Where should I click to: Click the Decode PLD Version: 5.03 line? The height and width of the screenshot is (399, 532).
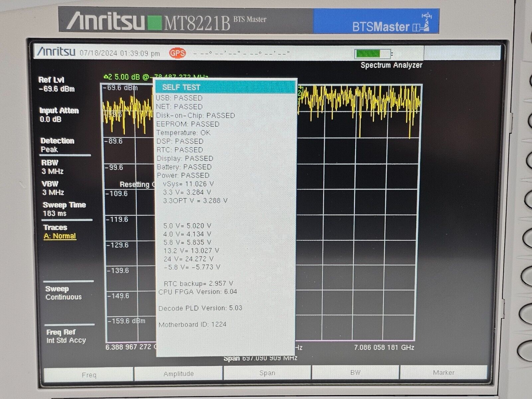pyautogui.click(x=200, y=308)
